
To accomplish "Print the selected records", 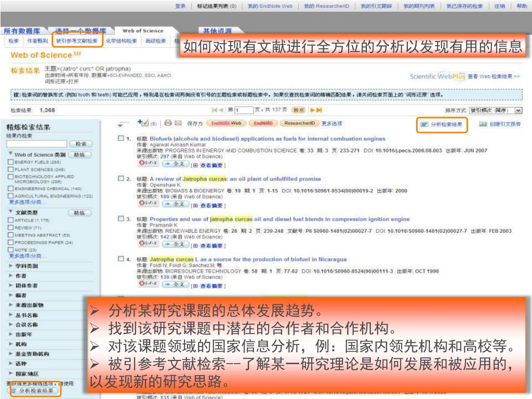I will [168, 123].
